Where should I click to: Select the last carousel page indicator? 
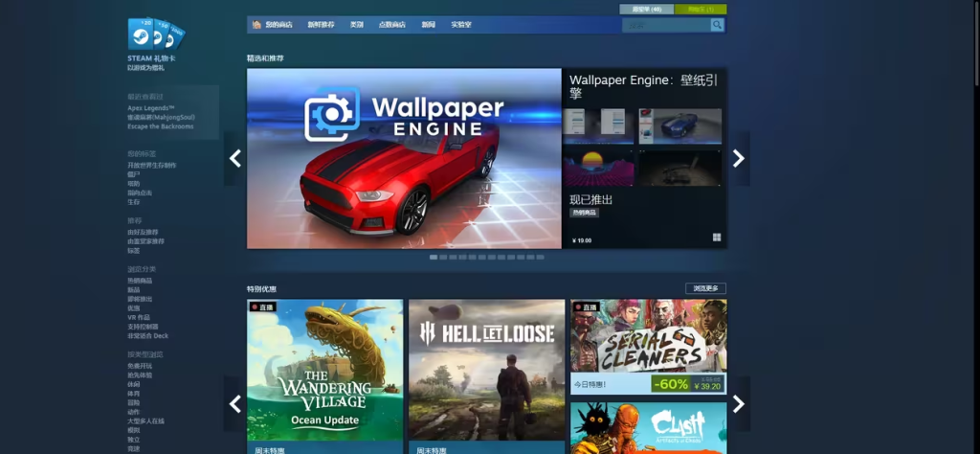tap(540, 257)
